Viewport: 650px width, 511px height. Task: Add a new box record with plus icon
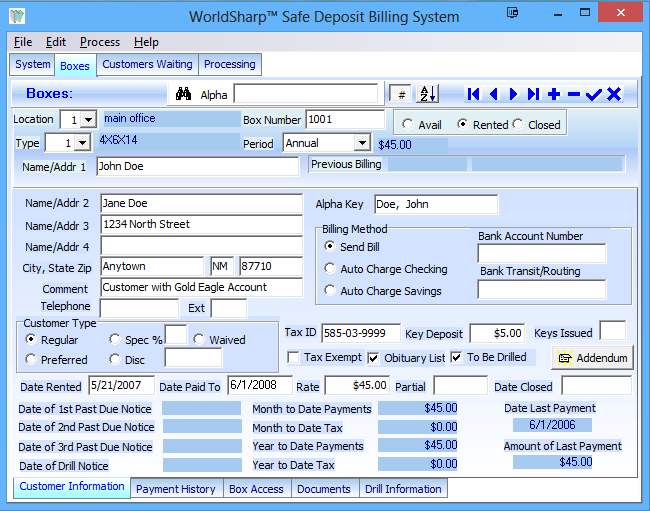(x=554, y=94)
